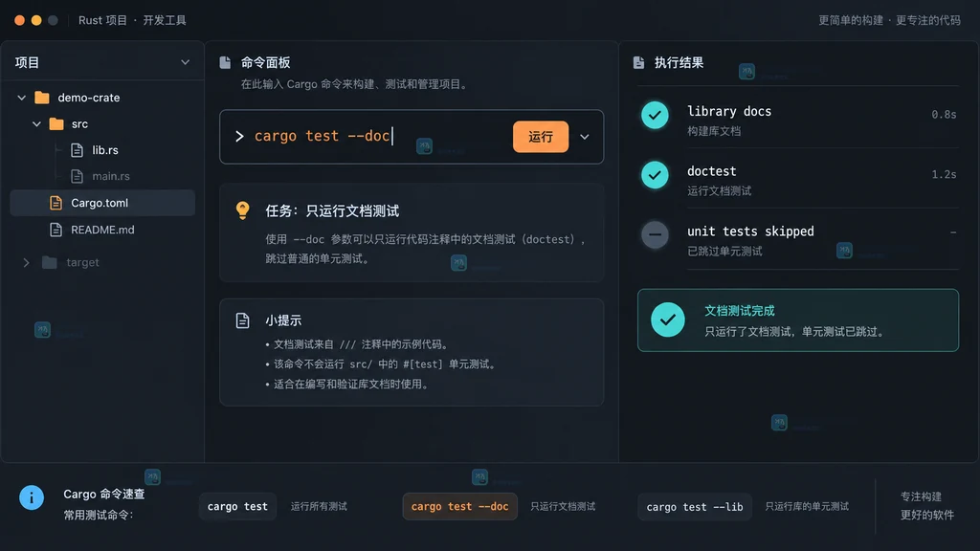Click the 构建库文档 subtitle

(714, 131)
